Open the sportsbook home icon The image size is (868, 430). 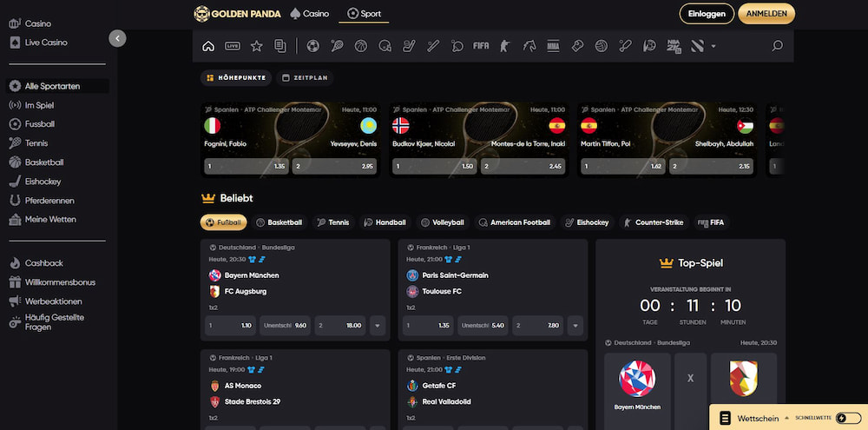point(208,46)
